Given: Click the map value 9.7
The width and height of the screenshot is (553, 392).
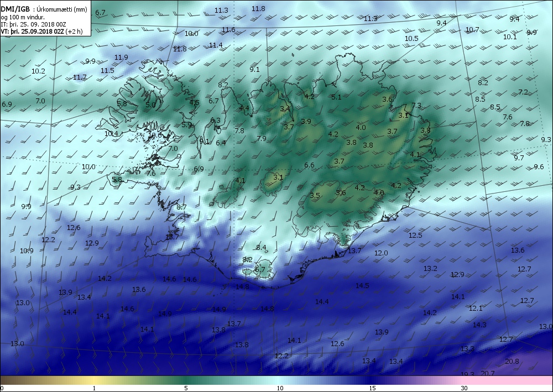Looking at the screenshot, I should coord(519,158).
